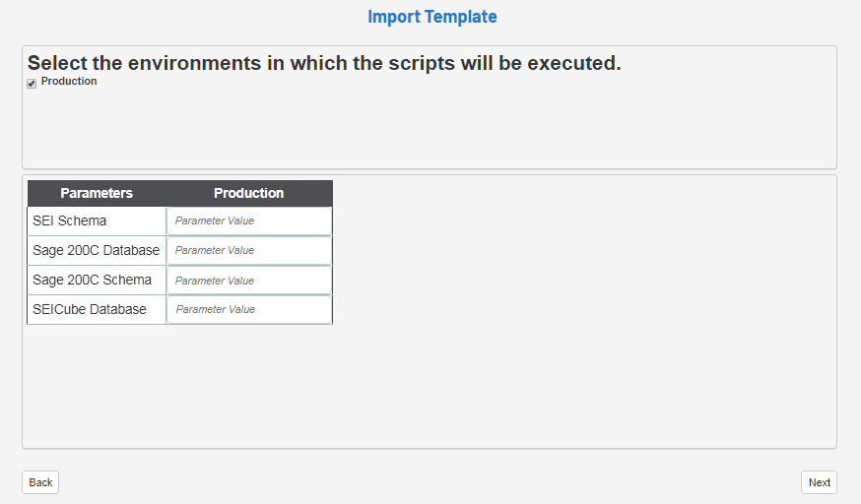Click the Production checkbox label text
This screenshot has width=861, height=504.
coord(69,82)
